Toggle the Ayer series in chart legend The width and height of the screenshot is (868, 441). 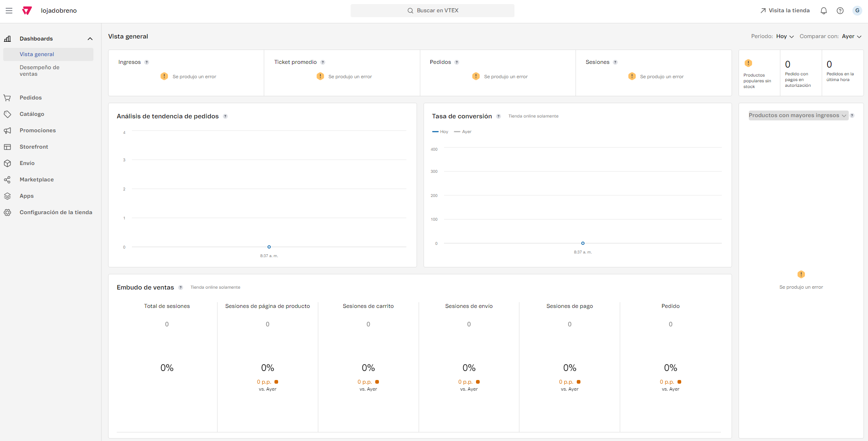[463, 132]
